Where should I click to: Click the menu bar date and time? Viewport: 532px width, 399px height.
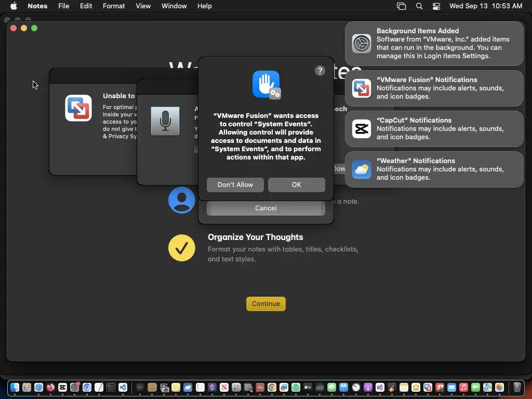point(486,6)
